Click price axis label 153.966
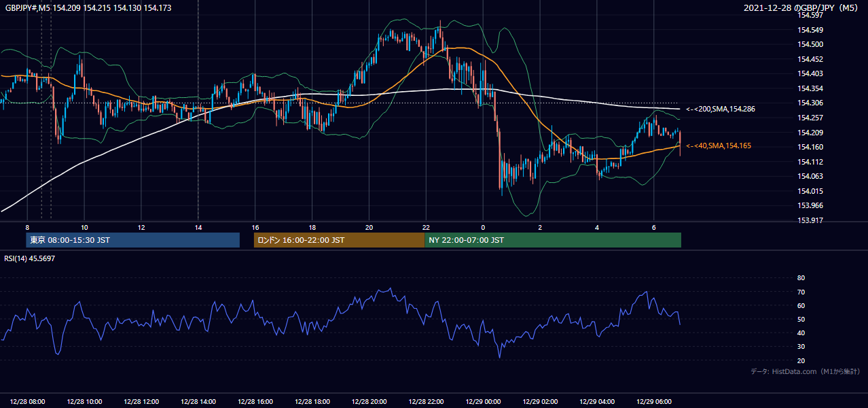Viewport: 868px width, 408px height. (x=811, y=205)
